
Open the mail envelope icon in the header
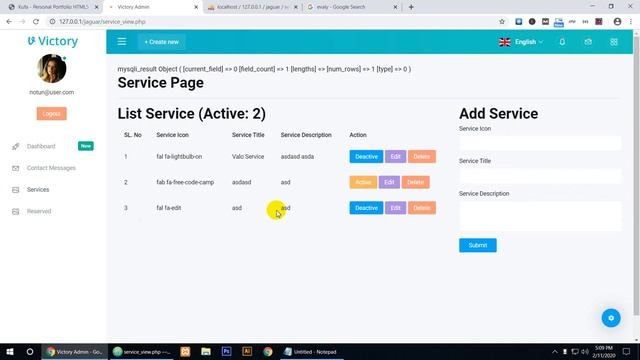point(588,42)
